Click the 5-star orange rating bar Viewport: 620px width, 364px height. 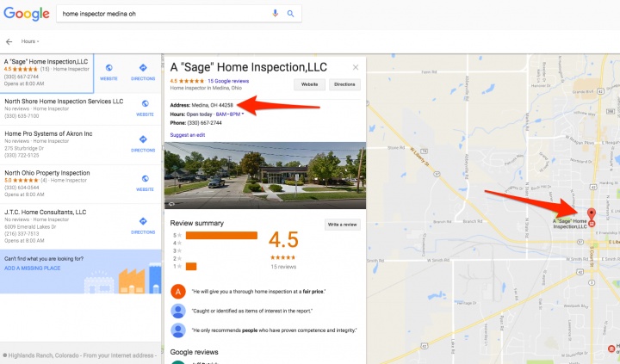(221, 236)
